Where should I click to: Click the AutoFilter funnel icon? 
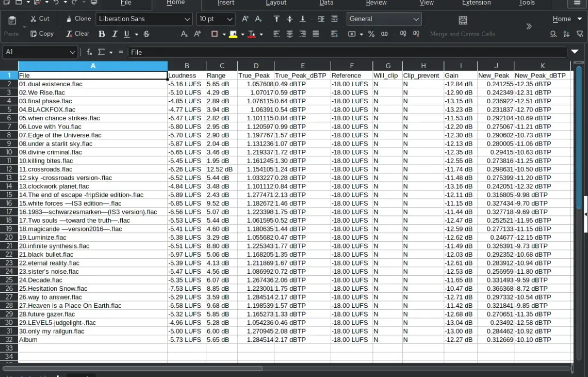tap(580, 34)
